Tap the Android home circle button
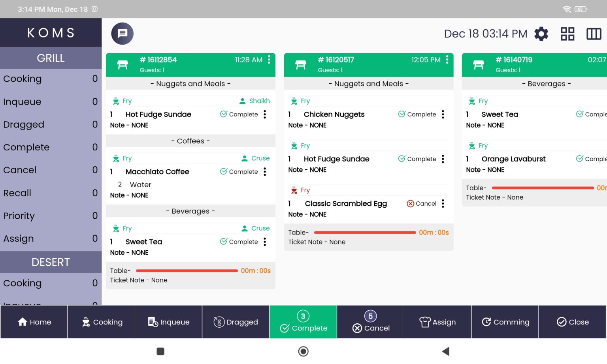This screenshot has width=607, height=364. [x=303, y=351]
